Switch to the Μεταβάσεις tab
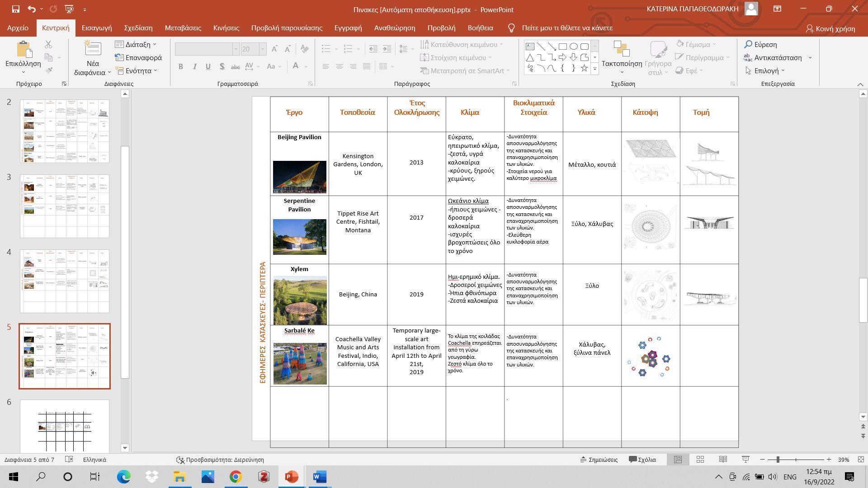 coord(183,28)
